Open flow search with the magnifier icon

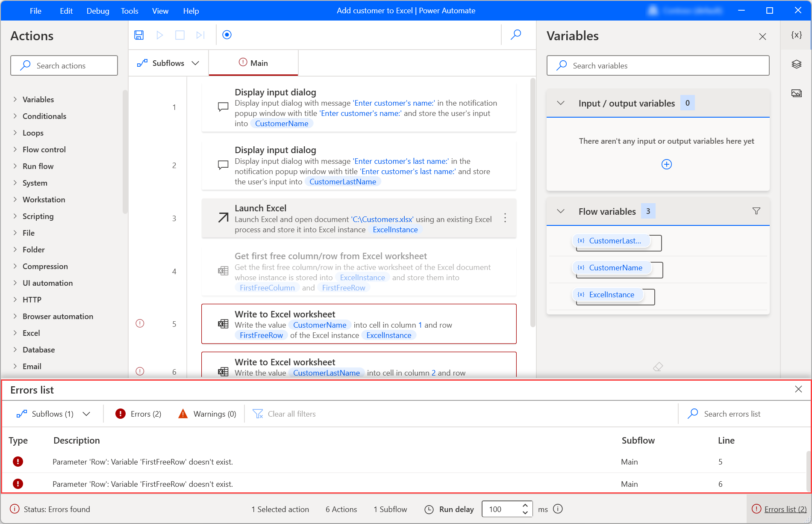516,35
